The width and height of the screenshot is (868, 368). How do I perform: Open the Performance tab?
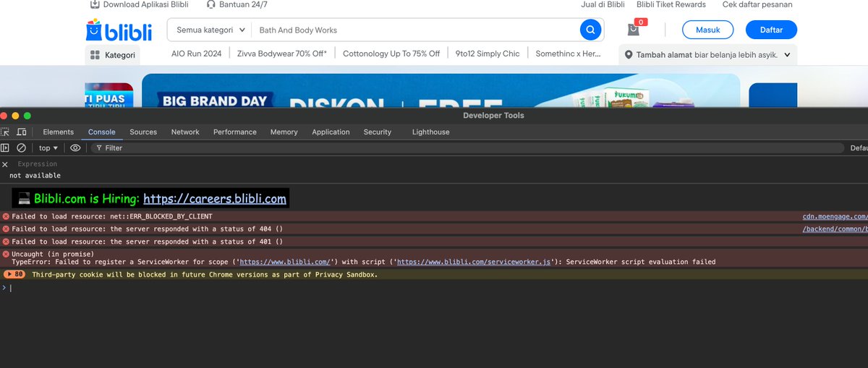pyautogui.click(x=235, y=132)
